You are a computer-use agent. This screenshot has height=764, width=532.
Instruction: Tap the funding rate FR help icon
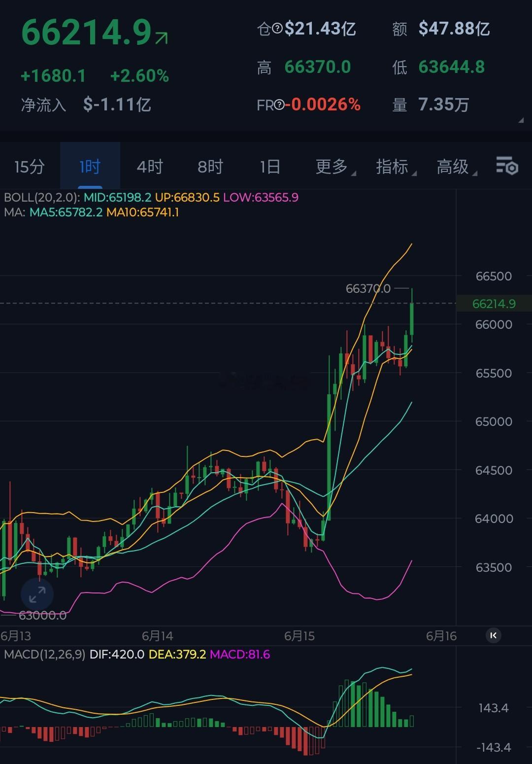coord(279,104)
